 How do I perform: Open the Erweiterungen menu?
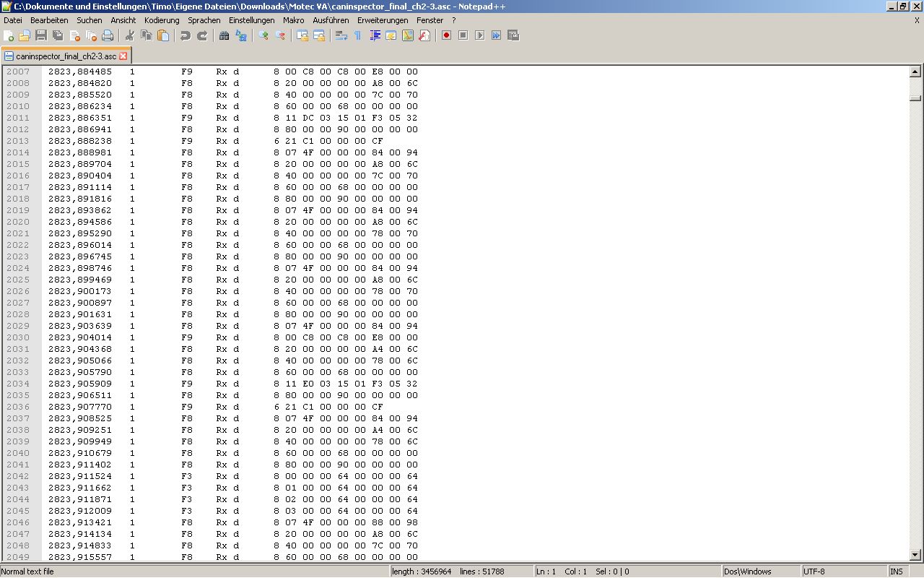click(x=383, y=20)
